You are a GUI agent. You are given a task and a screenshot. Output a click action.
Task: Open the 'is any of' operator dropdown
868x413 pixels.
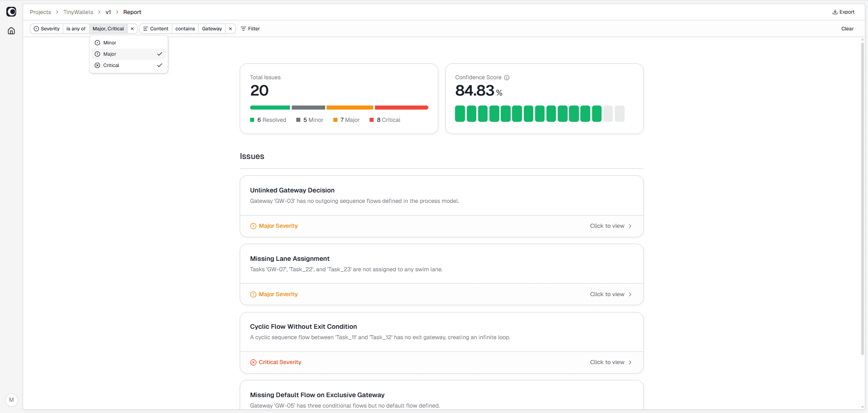76,29
